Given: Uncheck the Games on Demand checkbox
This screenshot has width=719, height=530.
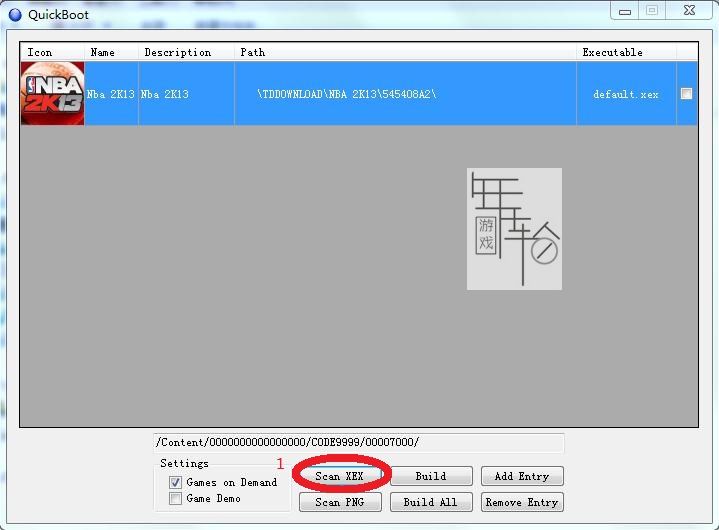Looking at the screenshot, I should tap(175, 482).
